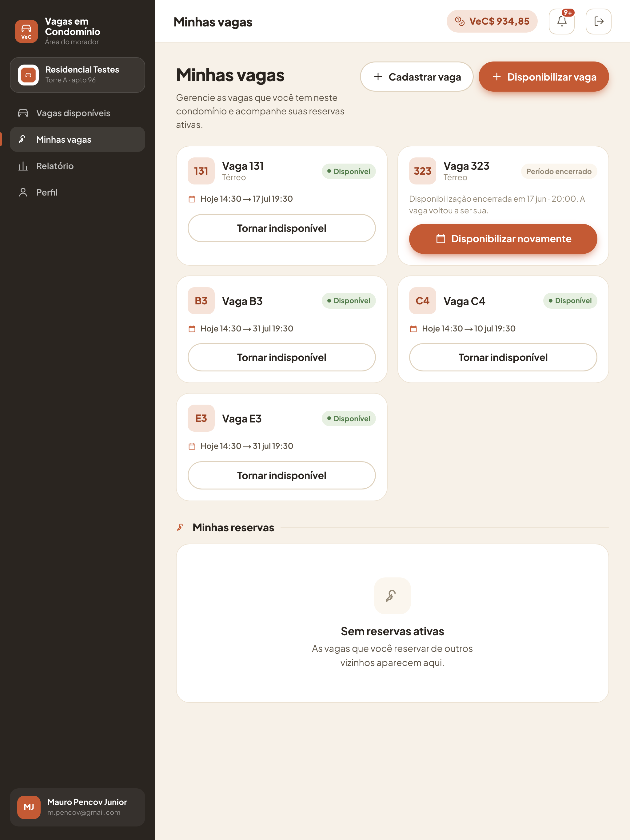Click 'Hoje 14:30 → 17 jul 19:30' text
The width and height of the screenshot is (630, 840).
tap(247, 199)
